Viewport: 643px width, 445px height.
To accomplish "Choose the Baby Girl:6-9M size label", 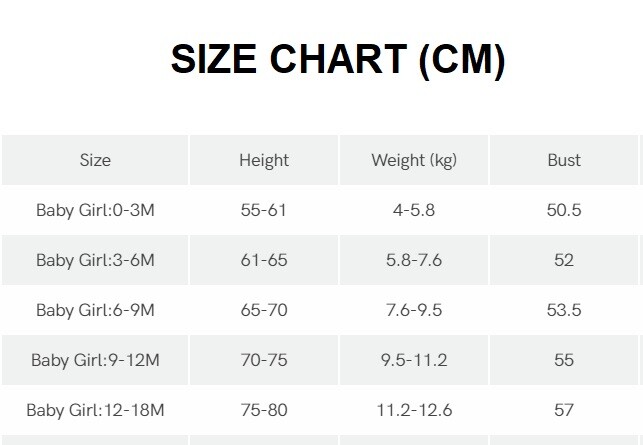I will tap(95, 310).
